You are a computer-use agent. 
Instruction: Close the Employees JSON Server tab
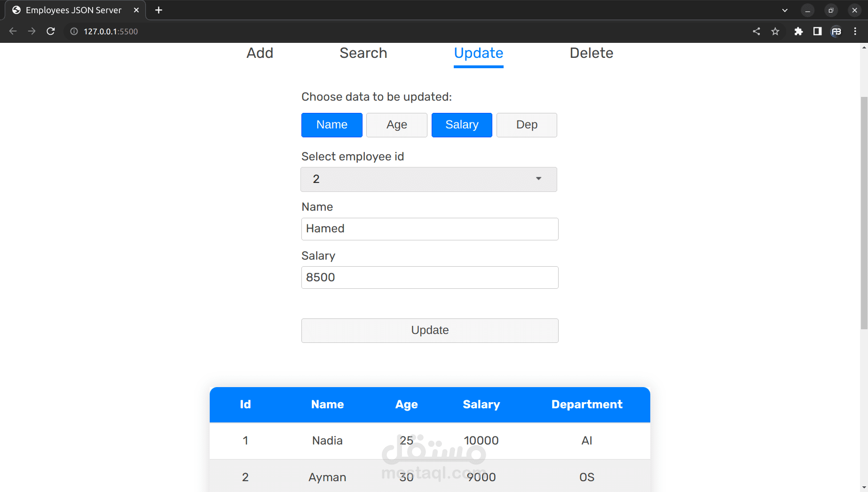click(x=136, y=10)
